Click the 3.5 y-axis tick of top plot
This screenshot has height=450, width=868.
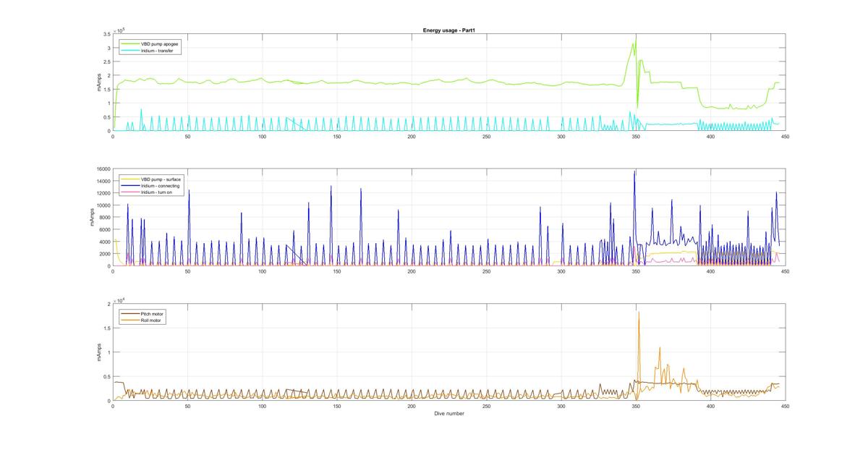click(106, 35)
